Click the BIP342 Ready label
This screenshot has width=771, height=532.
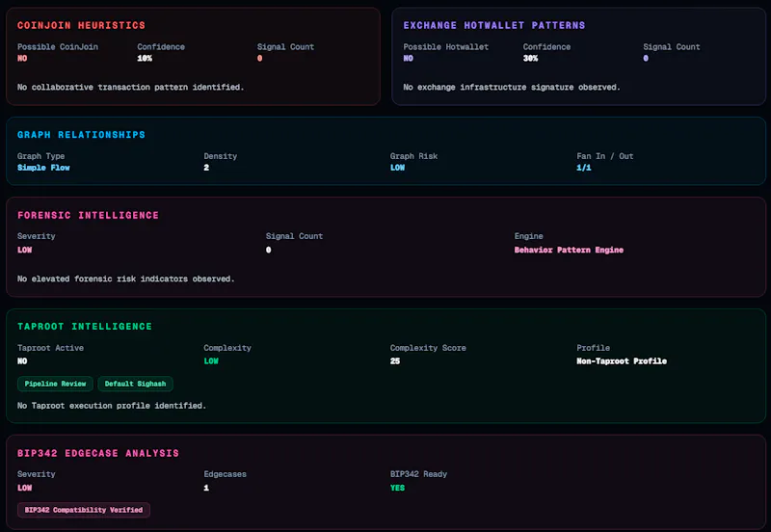click(418, 474)
